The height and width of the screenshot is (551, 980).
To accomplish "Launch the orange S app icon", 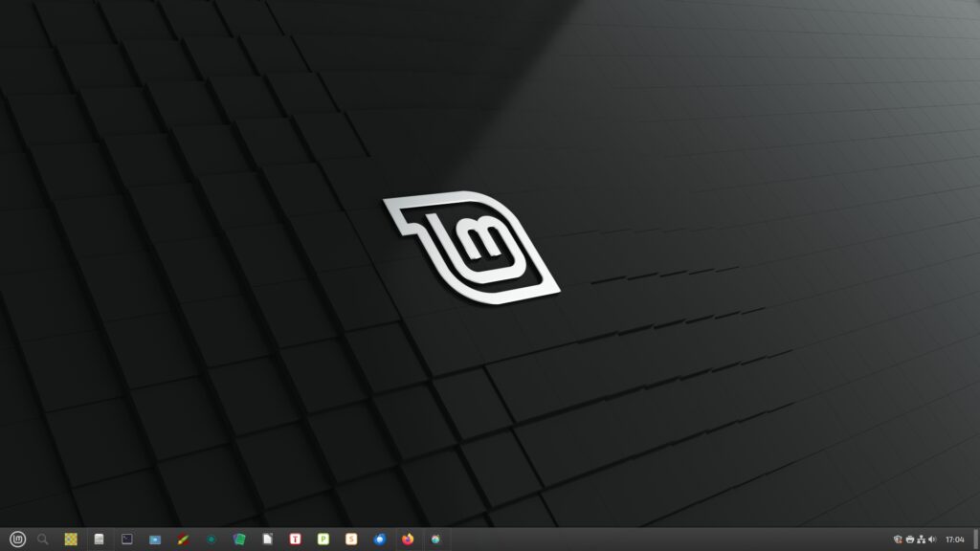I will 351,540.
